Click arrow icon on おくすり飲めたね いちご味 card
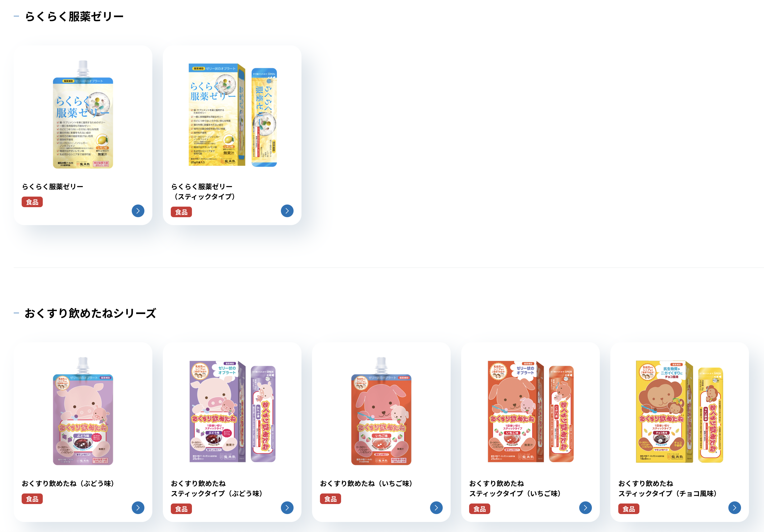The height and width of the screenshot is (532, 764). pyautogui.click(x=436, y=507)
